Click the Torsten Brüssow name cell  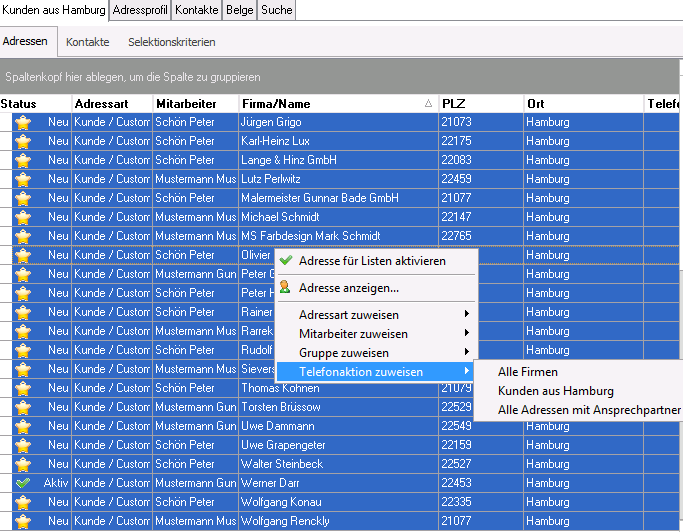[338, 407]
